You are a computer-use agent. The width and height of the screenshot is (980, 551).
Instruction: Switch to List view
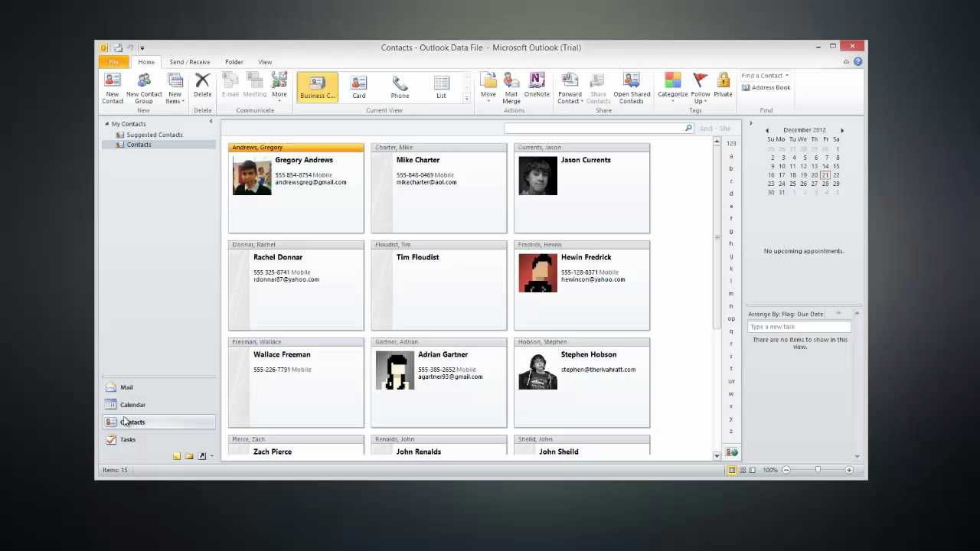tap(441, 87)
